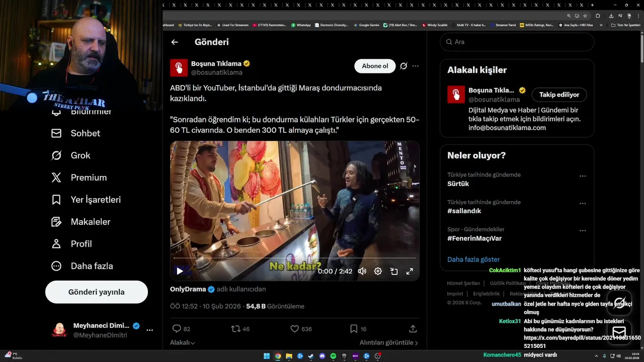The height and width of the screenshot is (362, 644).
Task: Open video settings gear icon
Action: click(x=378, y=271)
